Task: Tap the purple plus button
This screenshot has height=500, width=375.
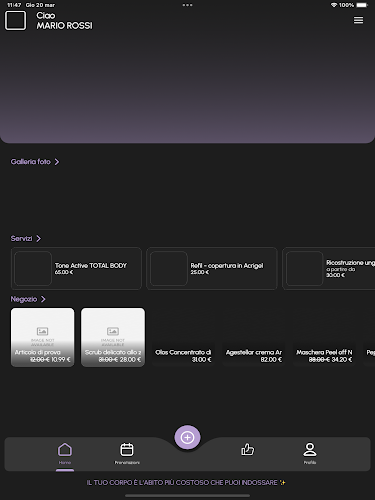Action: click(187, 437)
